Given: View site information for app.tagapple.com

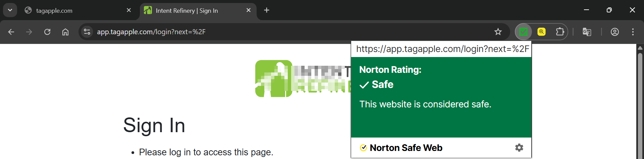Looking at the screenshot, I should click(x=87, y=32).
